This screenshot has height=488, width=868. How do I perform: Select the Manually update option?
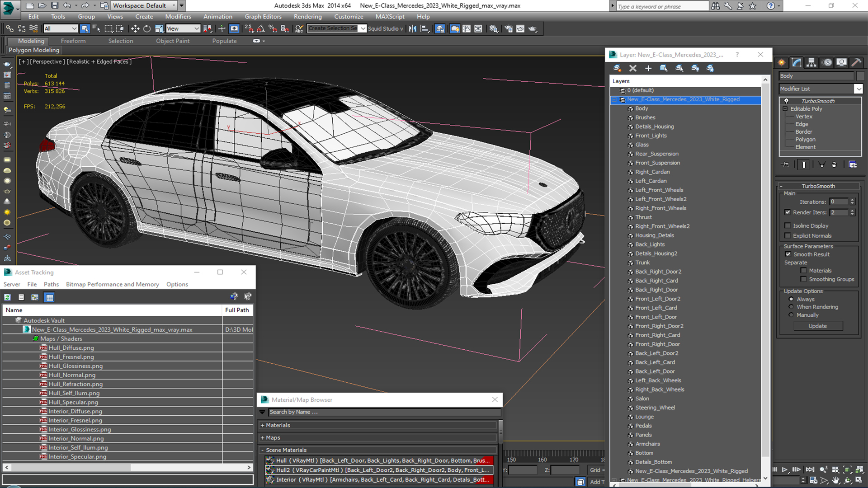pyautogui.click(x=791, y=315)
